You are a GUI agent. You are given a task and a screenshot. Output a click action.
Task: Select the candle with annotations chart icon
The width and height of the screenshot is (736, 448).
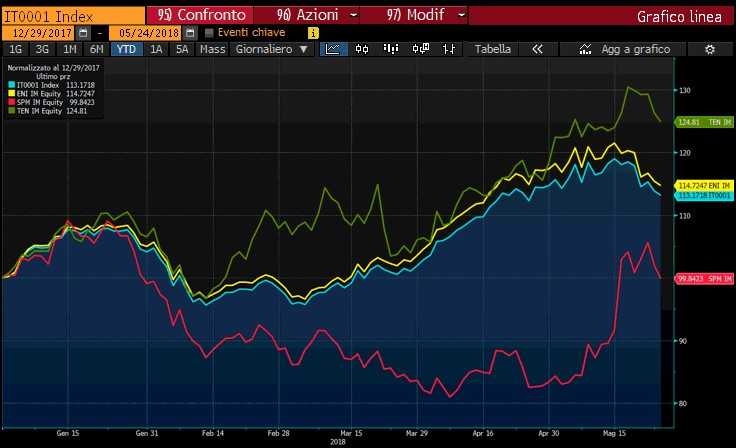(x=421, y=49)
